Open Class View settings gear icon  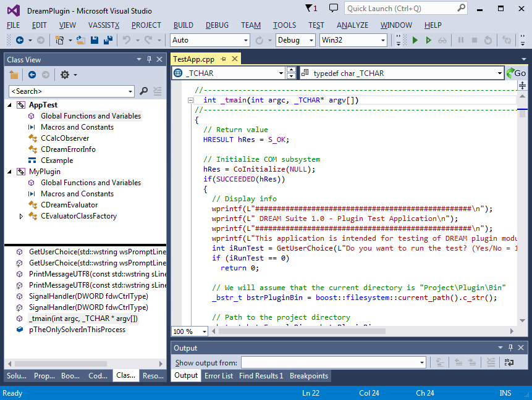tap(65, 74)
